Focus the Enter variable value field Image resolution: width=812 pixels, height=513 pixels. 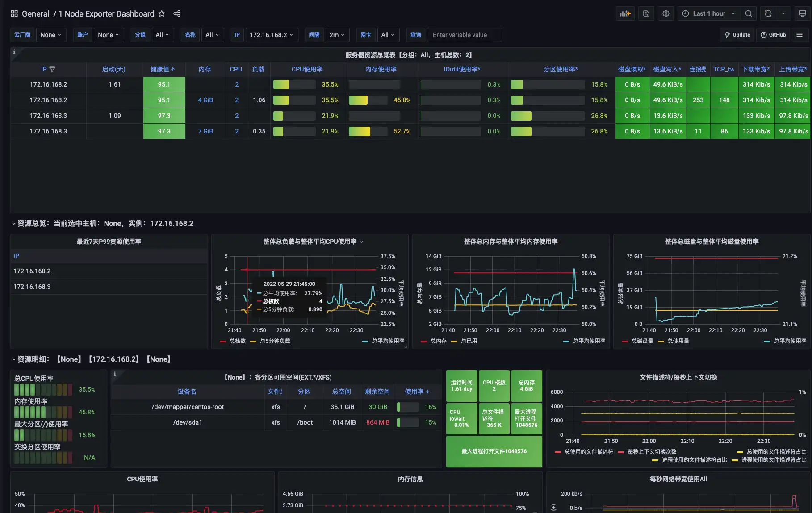465,35
